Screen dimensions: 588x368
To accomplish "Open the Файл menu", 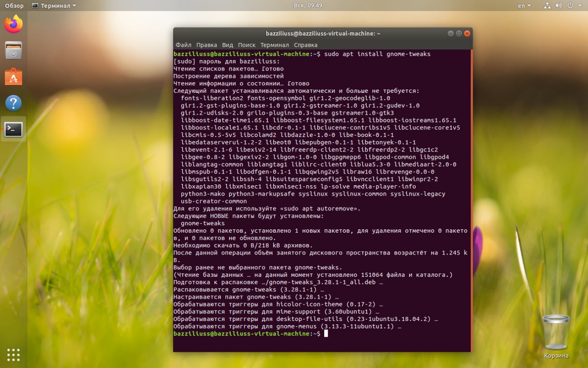I will tap(183, 45).
